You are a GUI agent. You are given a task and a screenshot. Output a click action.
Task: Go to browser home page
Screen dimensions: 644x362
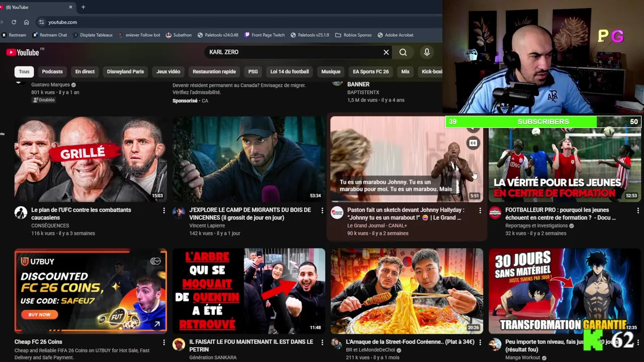[26, 22]
